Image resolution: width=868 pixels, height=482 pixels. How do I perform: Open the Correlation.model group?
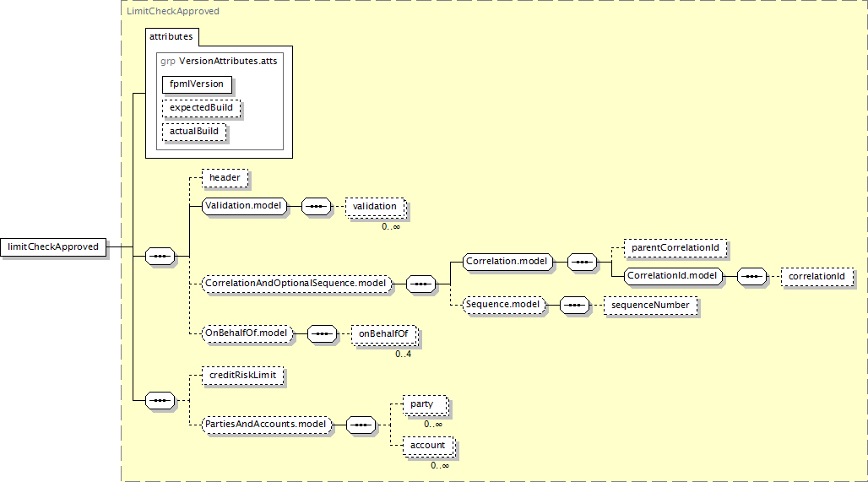507,261
